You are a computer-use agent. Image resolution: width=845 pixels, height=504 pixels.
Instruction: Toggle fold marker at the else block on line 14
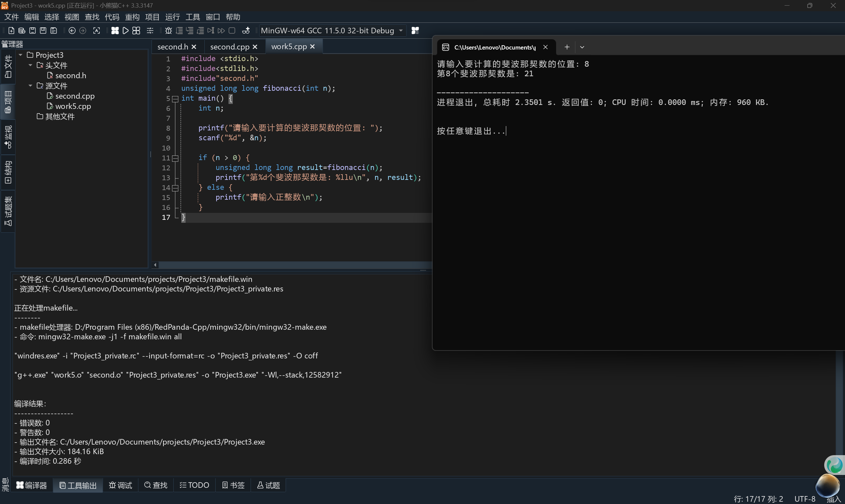point(175,188)
